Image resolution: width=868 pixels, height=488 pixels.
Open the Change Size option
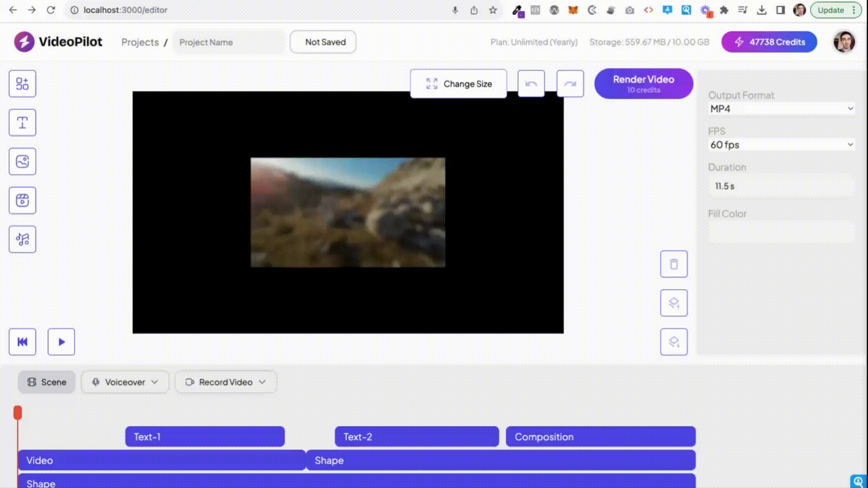[x=458, y=84]
